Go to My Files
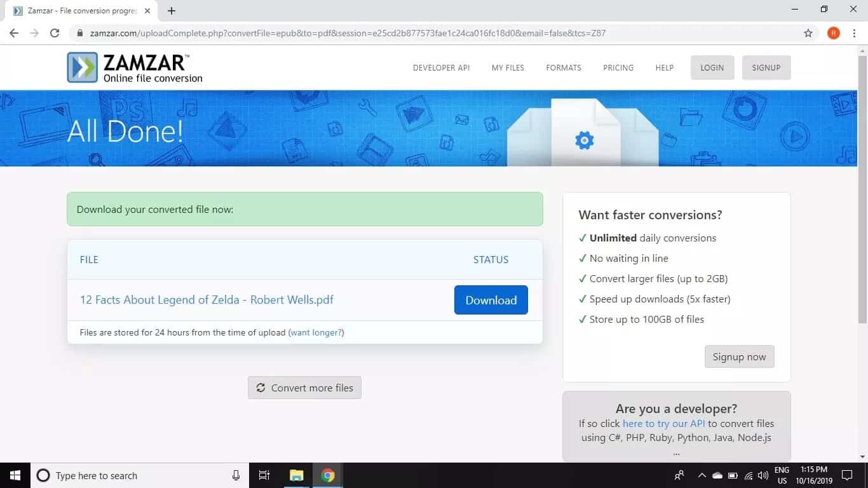The width and height of the screenshot is (868, 488). click(508, 68)
